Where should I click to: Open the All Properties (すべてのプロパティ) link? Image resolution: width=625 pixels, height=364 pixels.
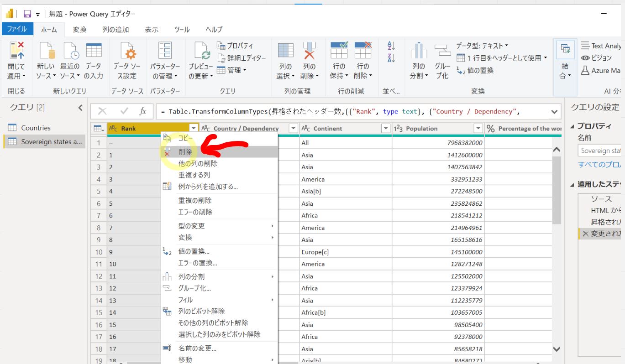tap(600, 164)
